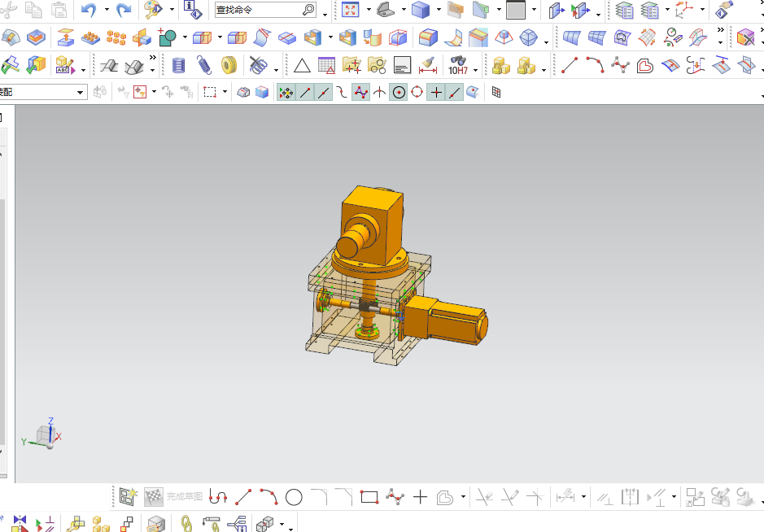
Task: Click the Undo arrow icon
Action: pos(89,9)
